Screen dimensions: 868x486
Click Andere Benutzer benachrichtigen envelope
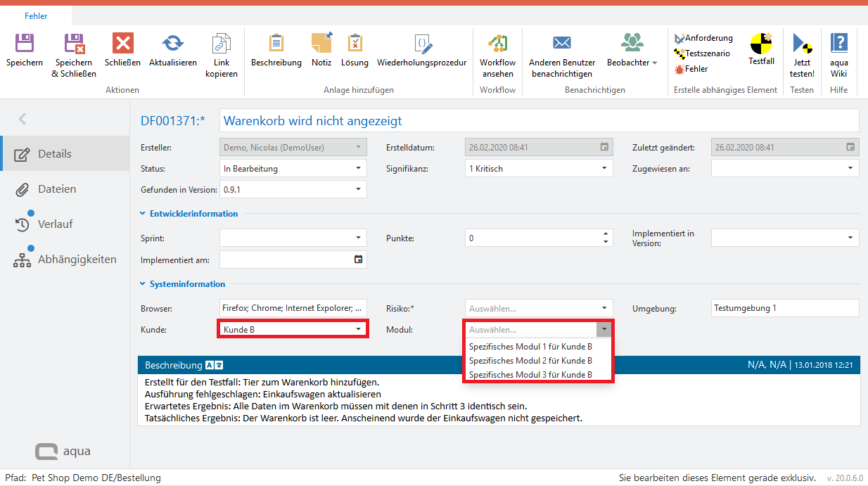(x=561, y=44)
